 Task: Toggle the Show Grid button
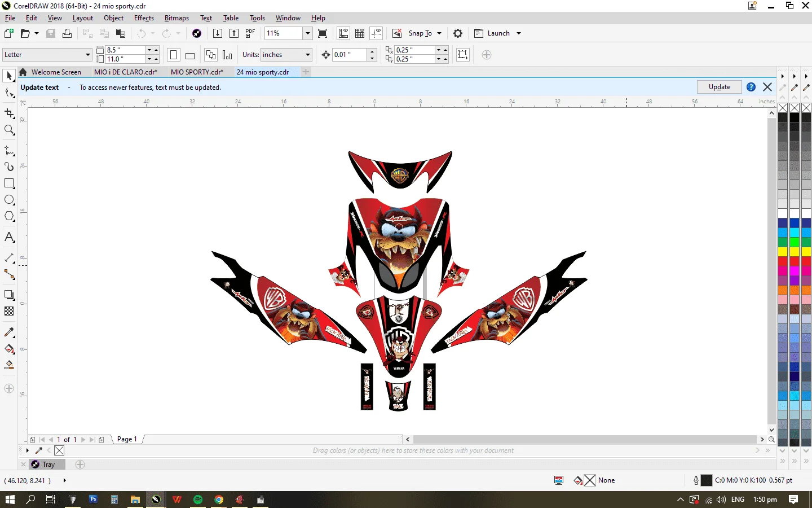pos(360,33)
